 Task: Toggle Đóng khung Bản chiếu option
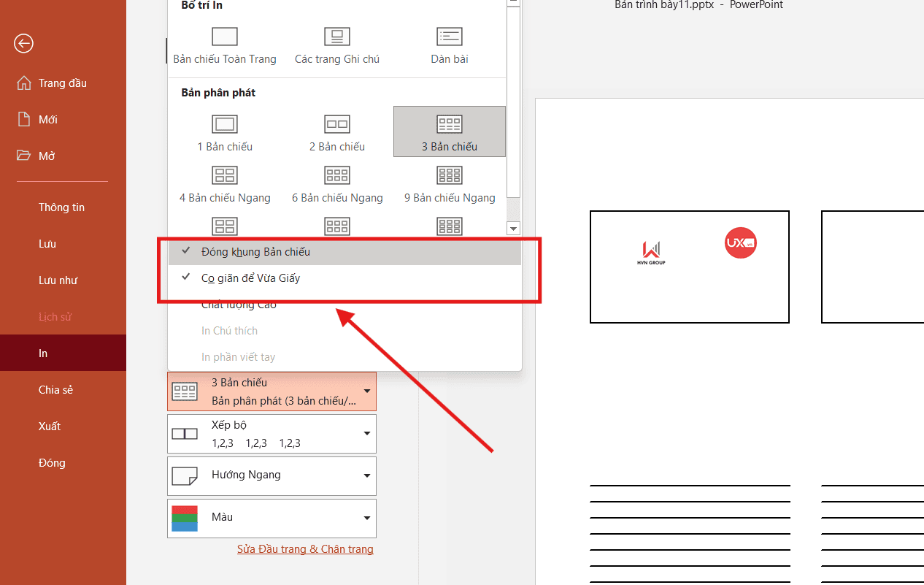point(255,252)
